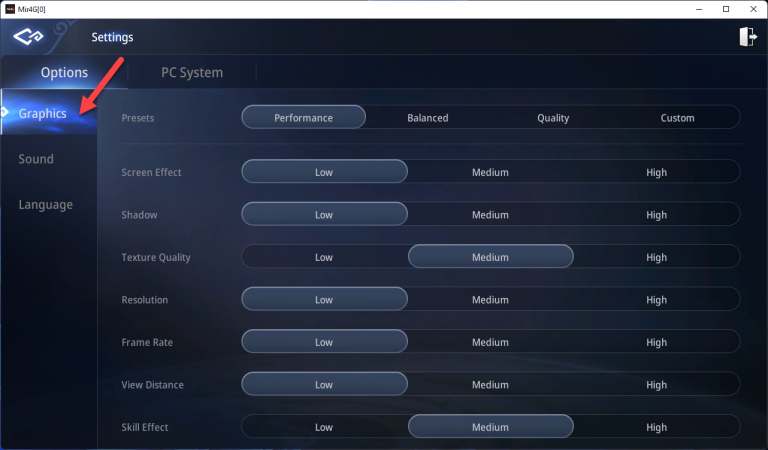768x450 pixels.
Task: Choose the Quality preset
Action: tap(553, 118)
